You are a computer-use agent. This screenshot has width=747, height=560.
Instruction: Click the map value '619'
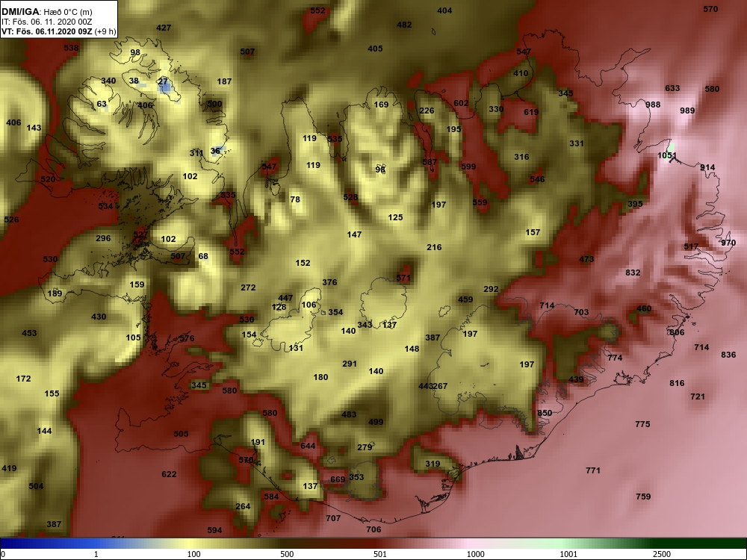coord(530,112)
